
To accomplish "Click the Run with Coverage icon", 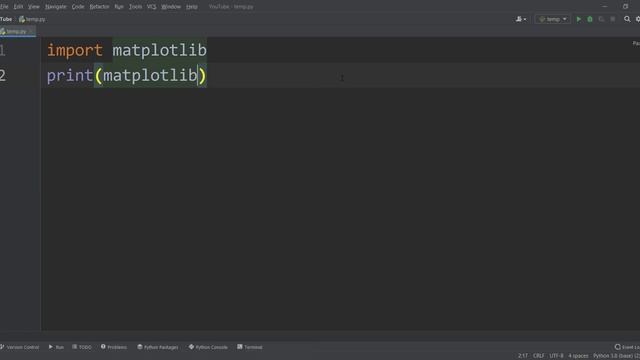I will tap(601, 19).
